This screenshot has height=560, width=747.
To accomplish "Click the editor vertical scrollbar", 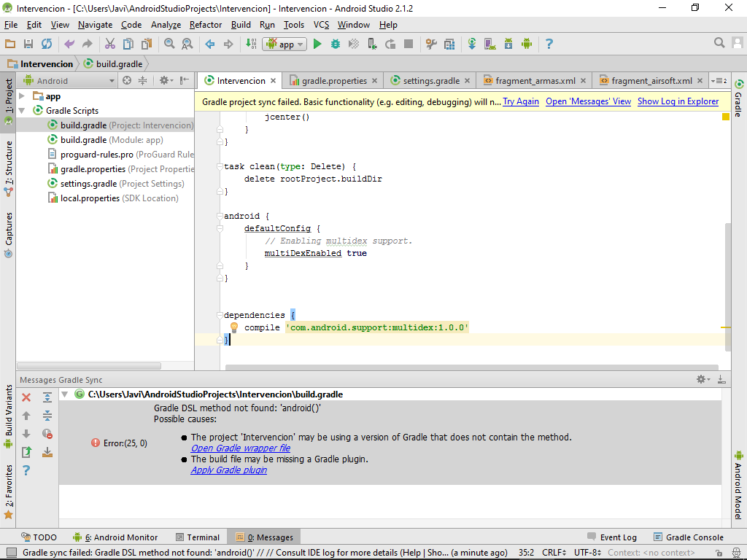I will (727, 287).
